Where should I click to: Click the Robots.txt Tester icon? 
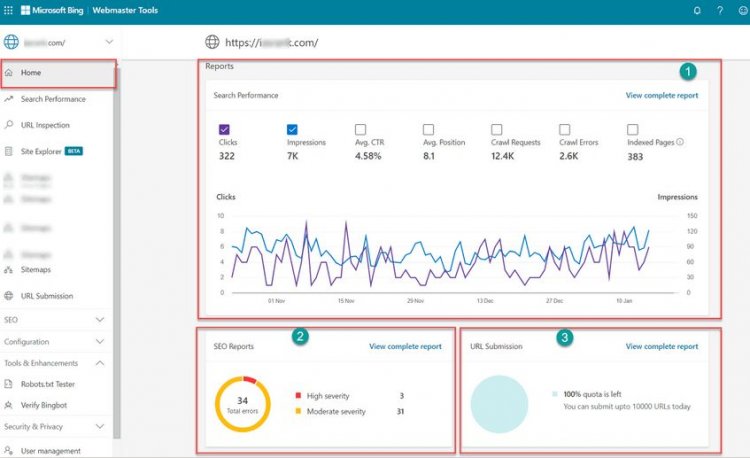pyautogui.click(x=9, y=384)
